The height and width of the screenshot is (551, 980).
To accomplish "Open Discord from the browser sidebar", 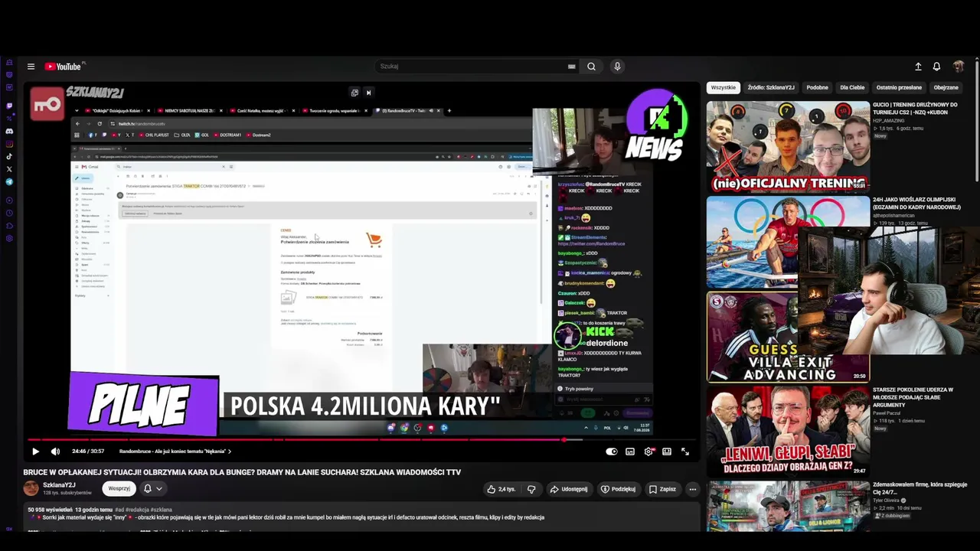I will click(x=9, y=131).
